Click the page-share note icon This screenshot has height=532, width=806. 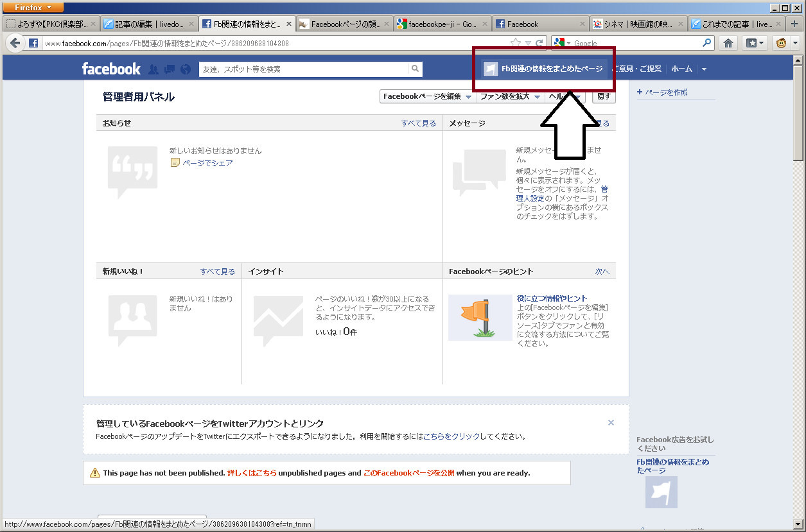tap(175, 163)
